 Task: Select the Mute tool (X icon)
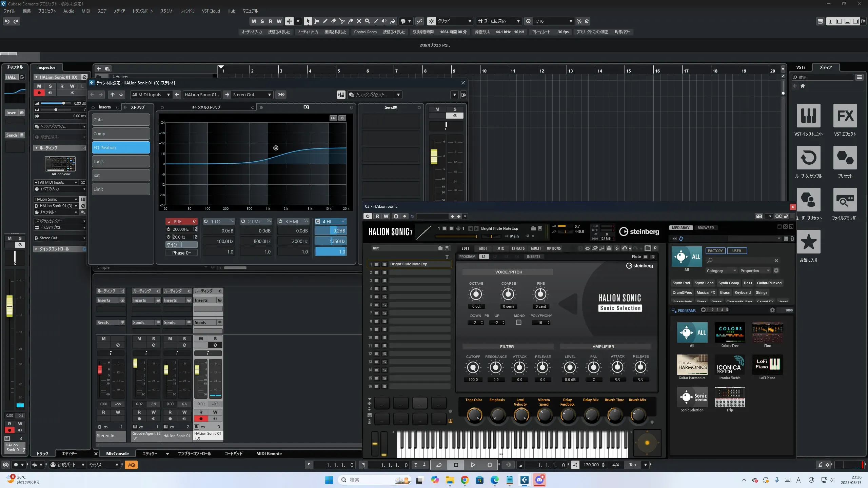click(359, 21)
